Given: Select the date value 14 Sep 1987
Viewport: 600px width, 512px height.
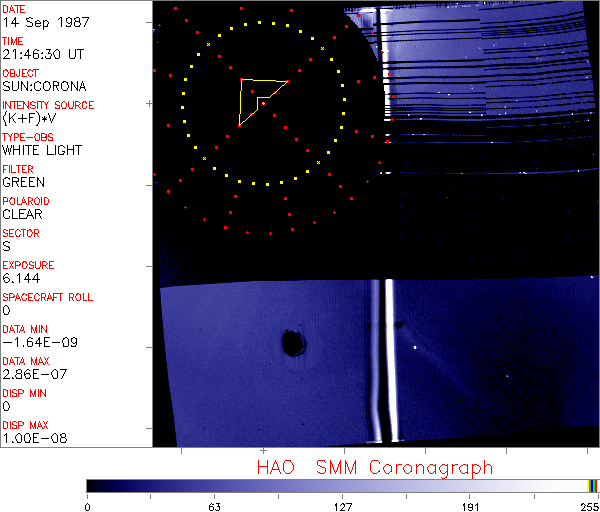Looking at the screenshot, I should pos(40,22).
